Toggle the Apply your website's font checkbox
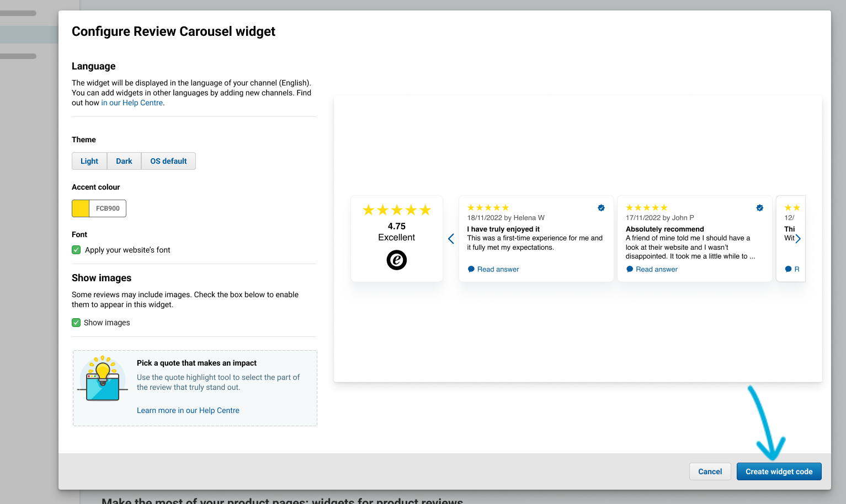This screenshot has width=846, height=504. click(x=76, y=250)
